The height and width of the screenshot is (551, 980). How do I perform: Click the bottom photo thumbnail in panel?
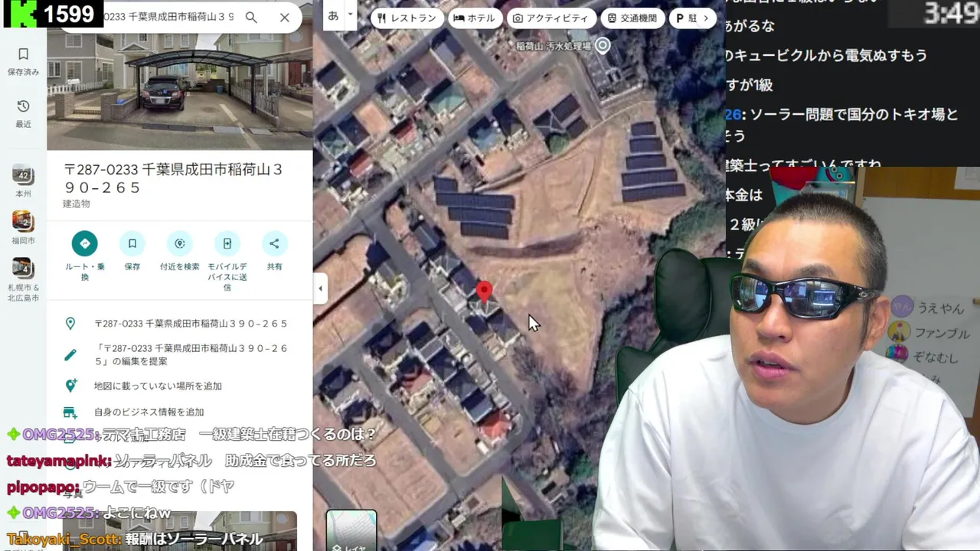(x=181, y=531)
